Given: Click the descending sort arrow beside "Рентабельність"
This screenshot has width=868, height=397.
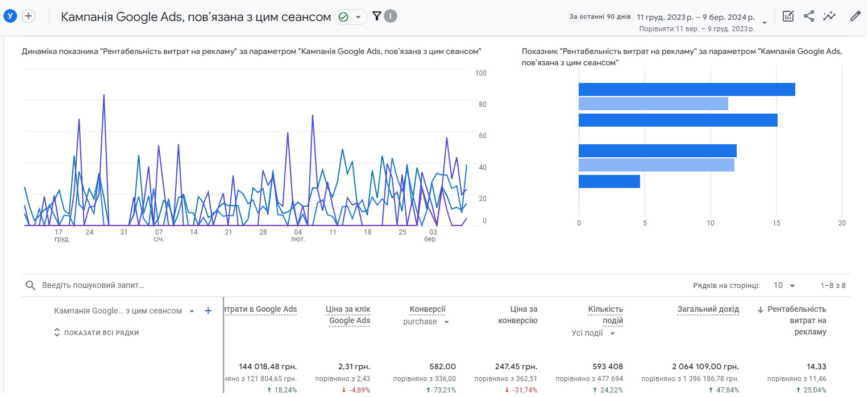Looking at the screenshot, I should point(761,310).
